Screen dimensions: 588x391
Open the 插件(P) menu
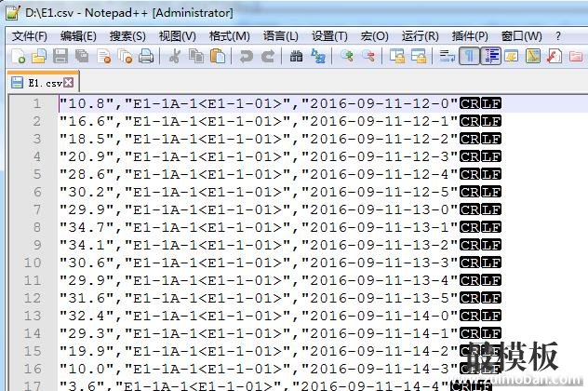[x=470, y=36]
